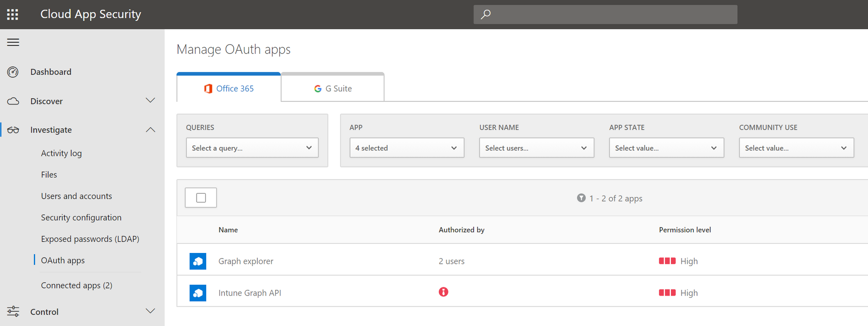Sort by the Permission level column header
Image resolution: width=868 pixels, height=326 pixels.
pyautogui.click(x=685, y=230)
